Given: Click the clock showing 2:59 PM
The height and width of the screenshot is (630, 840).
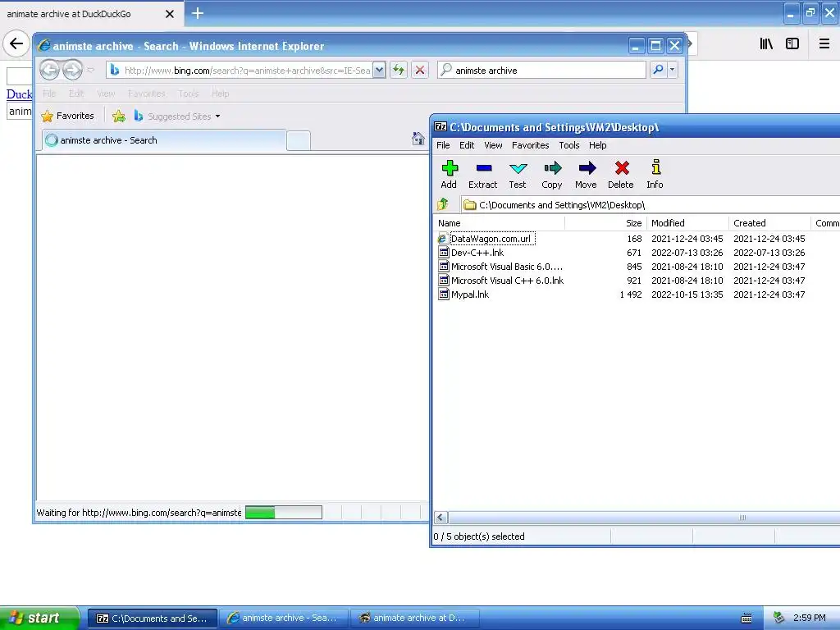Looking at the screenshot, I should (809, 618).
